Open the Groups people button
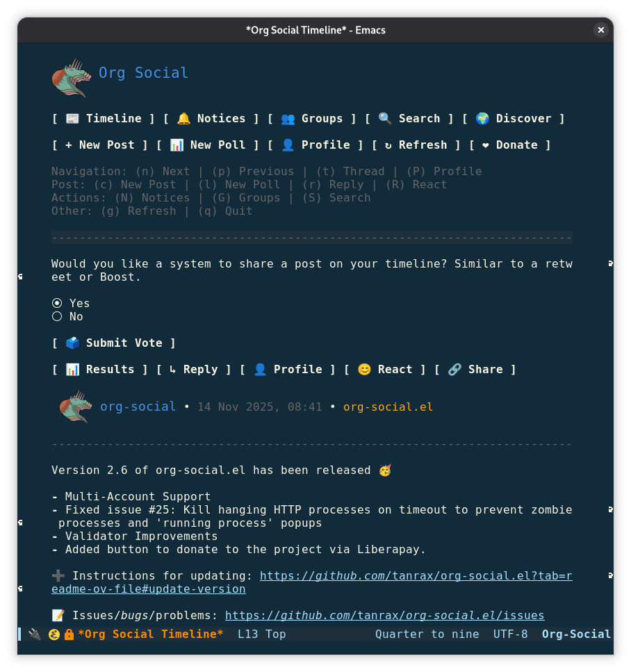This screenshot has width=631, height=672. (312, 119)
